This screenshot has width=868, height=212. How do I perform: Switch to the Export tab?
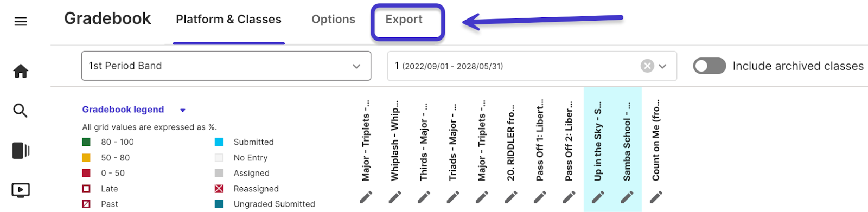(404, 20)
